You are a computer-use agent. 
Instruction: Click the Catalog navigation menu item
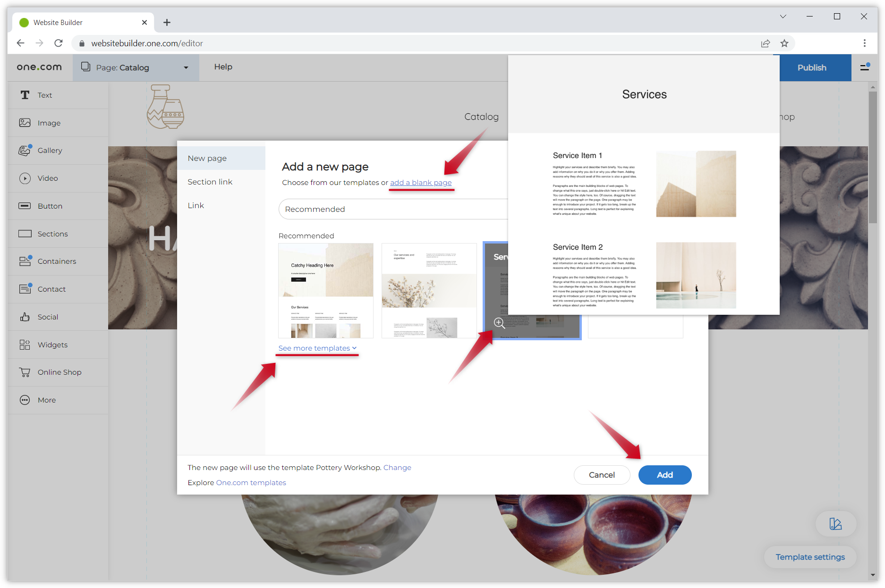[481, 117]
